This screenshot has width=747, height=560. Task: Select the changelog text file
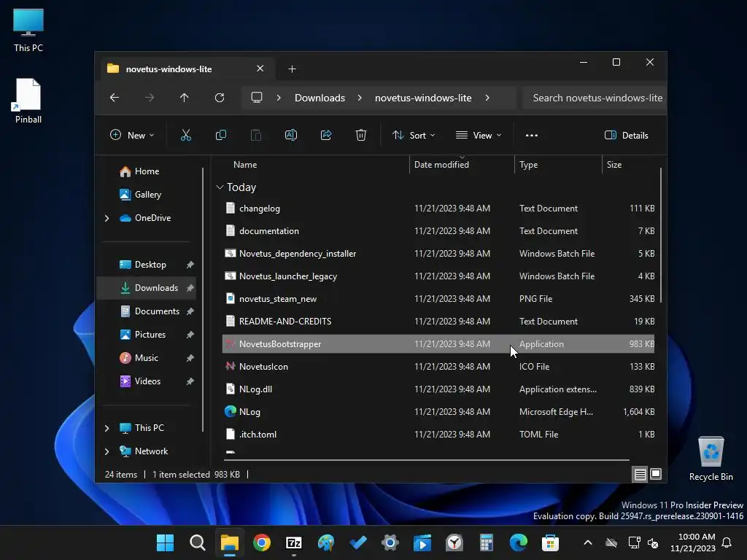pos(438,209)
